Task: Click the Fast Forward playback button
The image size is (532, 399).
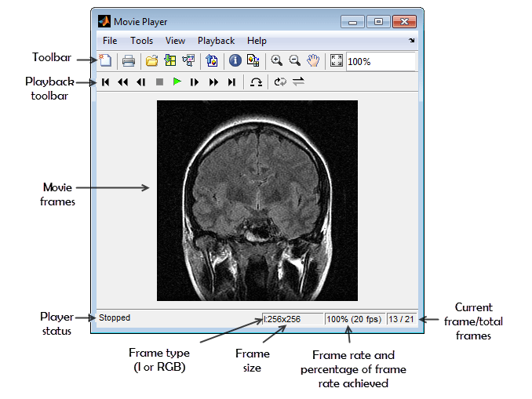Action: (x=213, y=82)
